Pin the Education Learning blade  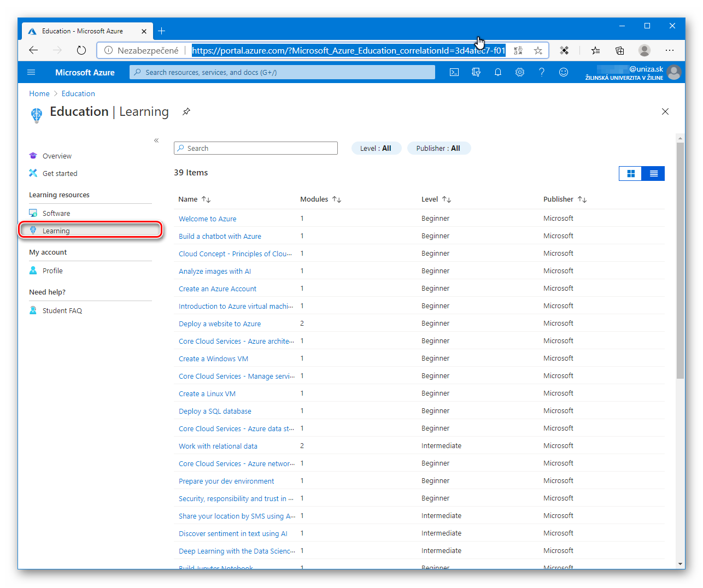point(186,111)
